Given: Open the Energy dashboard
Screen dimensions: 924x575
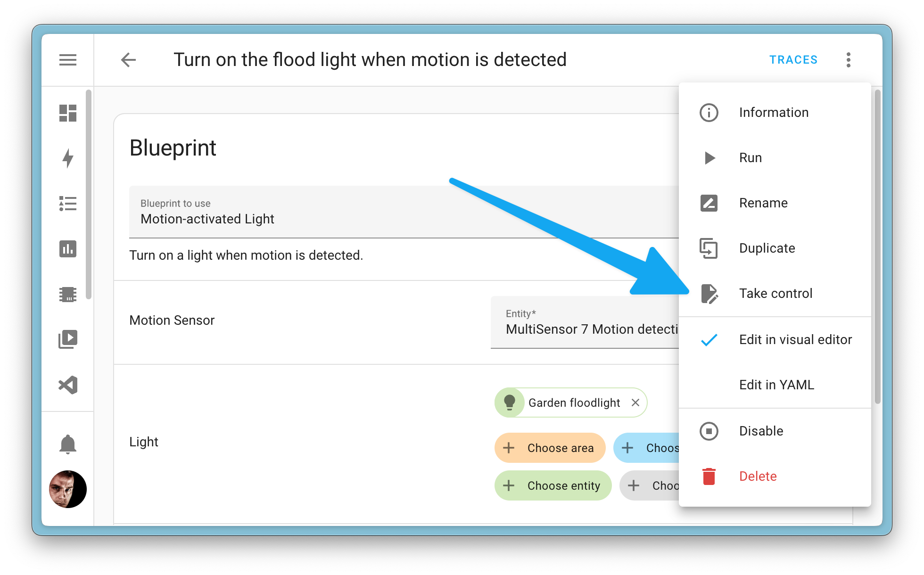Looking at the screenshot, I should coord(67,158).
